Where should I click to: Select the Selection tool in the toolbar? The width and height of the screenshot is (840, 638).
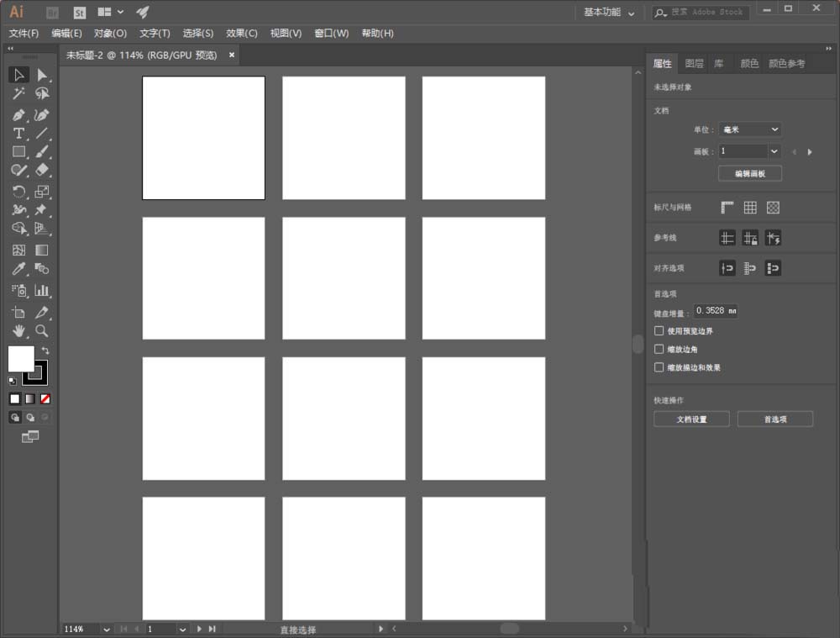point(18,74)
